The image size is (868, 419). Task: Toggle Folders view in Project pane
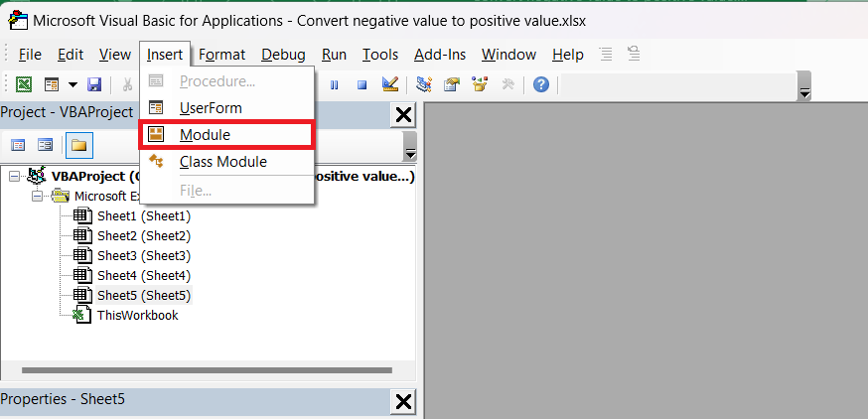coord(79,146)
